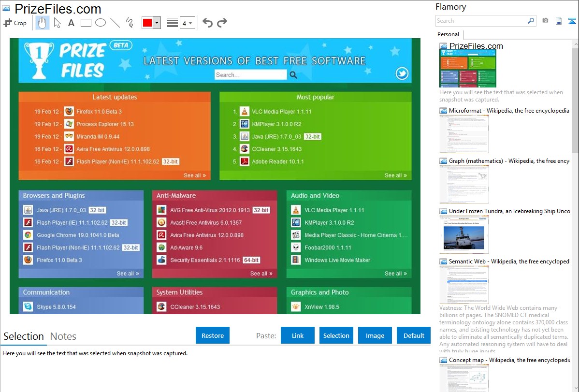Viewport: 579px width, 392px height.
Task: Undo the last annotation
Action: coord(207,23)
